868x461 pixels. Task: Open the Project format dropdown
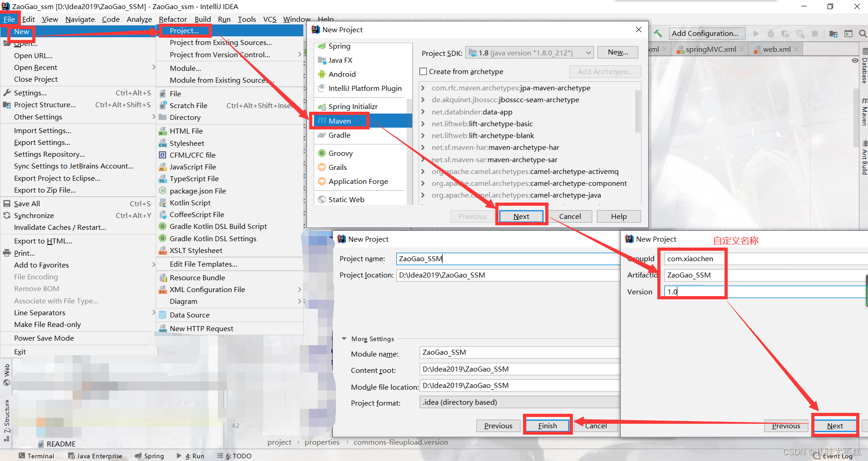click(x=520, y=402)
